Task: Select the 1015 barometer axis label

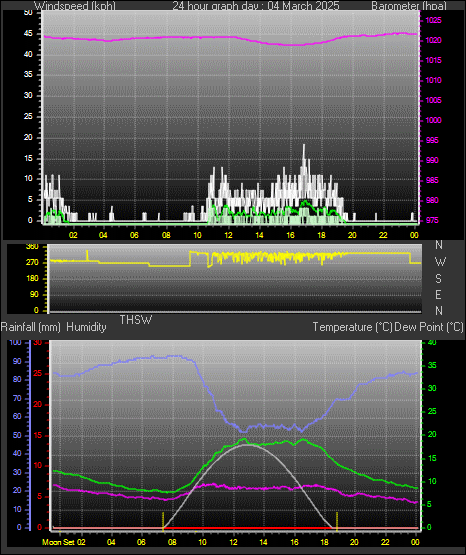Action: click(433, 61)
